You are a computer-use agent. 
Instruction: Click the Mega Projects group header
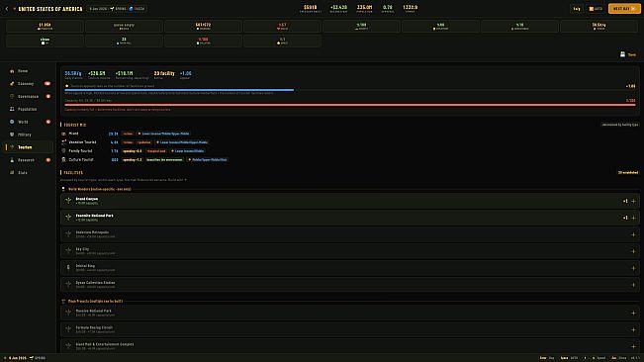point(95,302)
